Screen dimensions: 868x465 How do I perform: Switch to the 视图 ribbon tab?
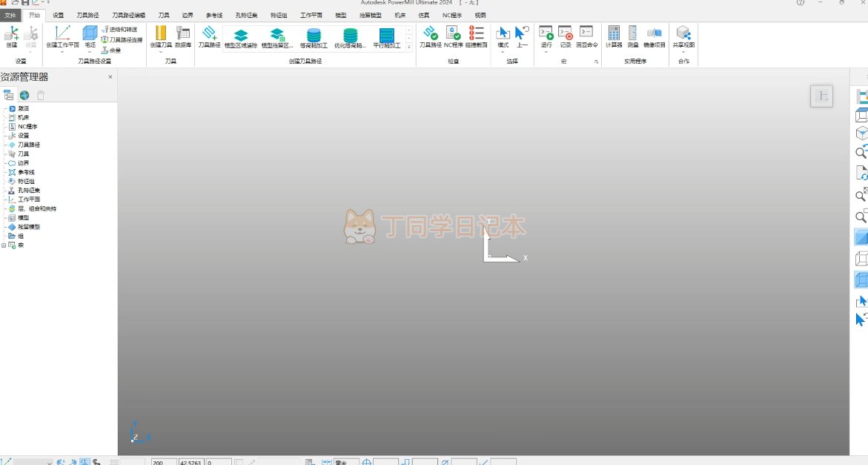pos(480,16)
